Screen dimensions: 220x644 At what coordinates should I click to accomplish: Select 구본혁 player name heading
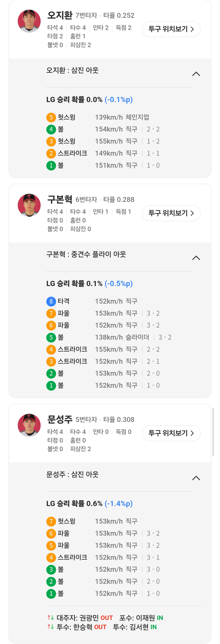point(60,199)
